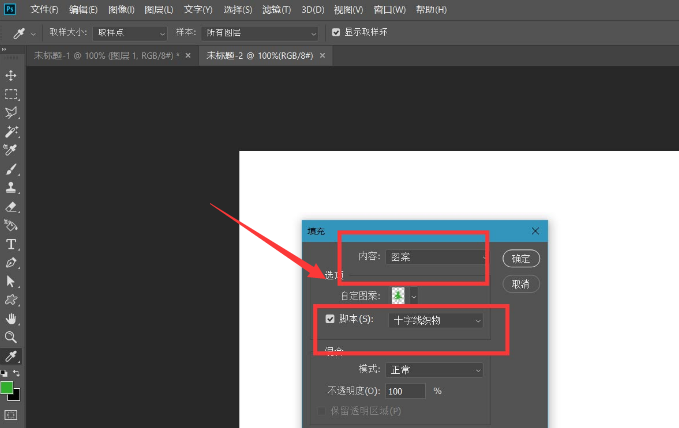The image size is (679, 428).
Task: Select the active Eyedropper tool in toolbox
Action: (x=11, y=356)
